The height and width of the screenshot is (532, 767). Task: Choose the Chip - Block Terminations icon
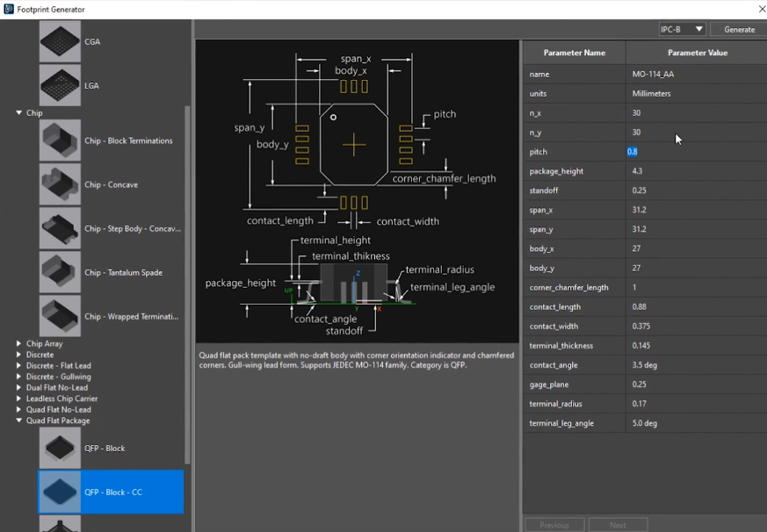coord(60,140)
